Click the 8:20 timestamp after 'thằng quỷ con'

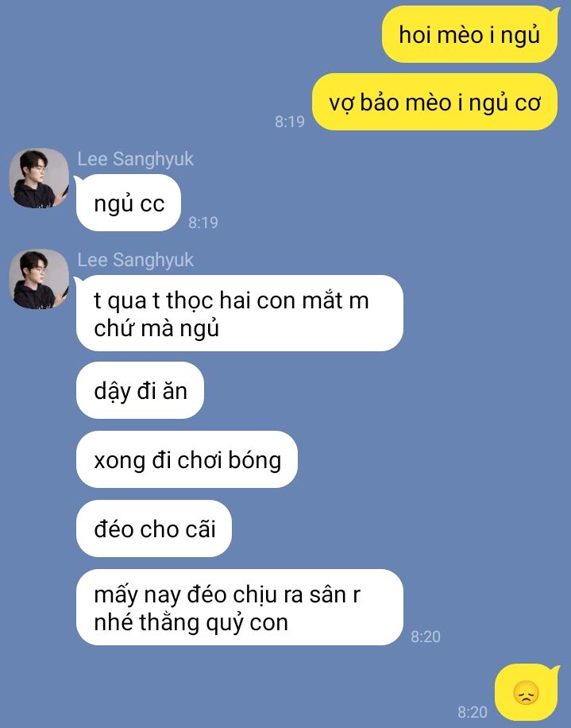pyautogui.click(x=426, y=637)
